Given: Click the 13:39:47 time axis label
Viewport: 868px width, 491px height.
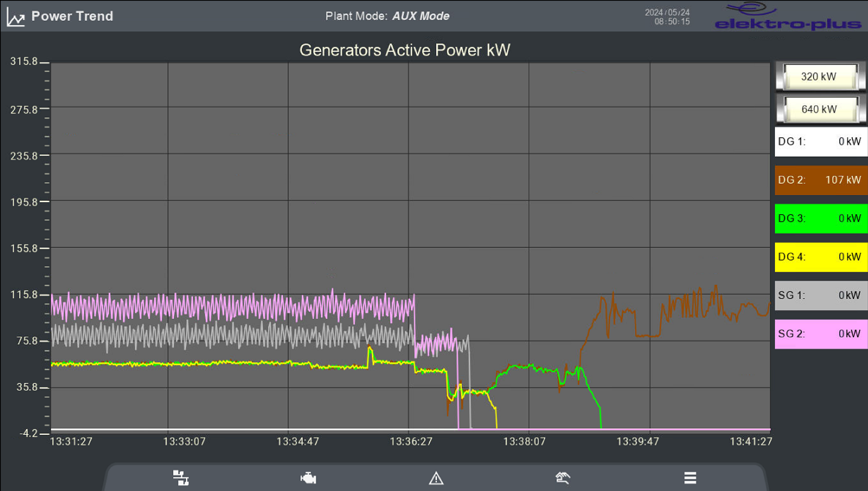Looking at the screenshot, I should pyautogui.click(x=637, y=441).
